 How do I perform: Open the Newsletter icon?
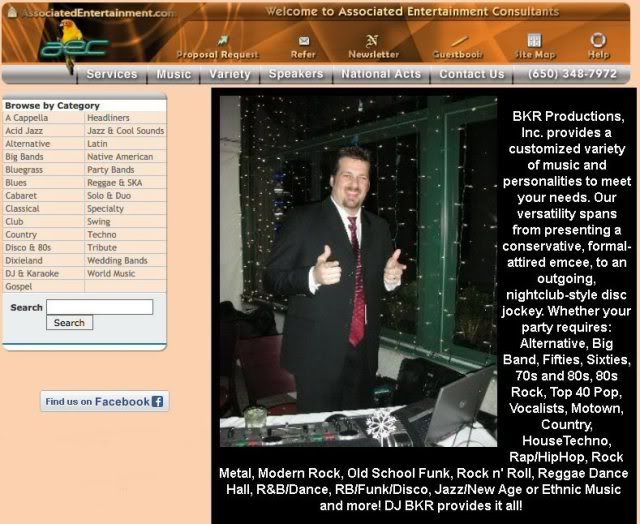coord(372,40)
